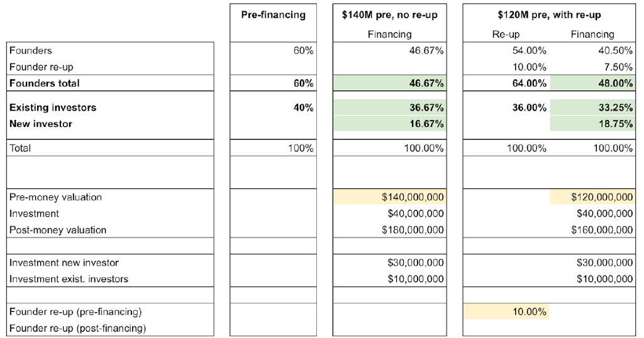This screenshot has width=644, height=338.
Task: Click the "$140M pre, no re-up" header
Action: 389,15
